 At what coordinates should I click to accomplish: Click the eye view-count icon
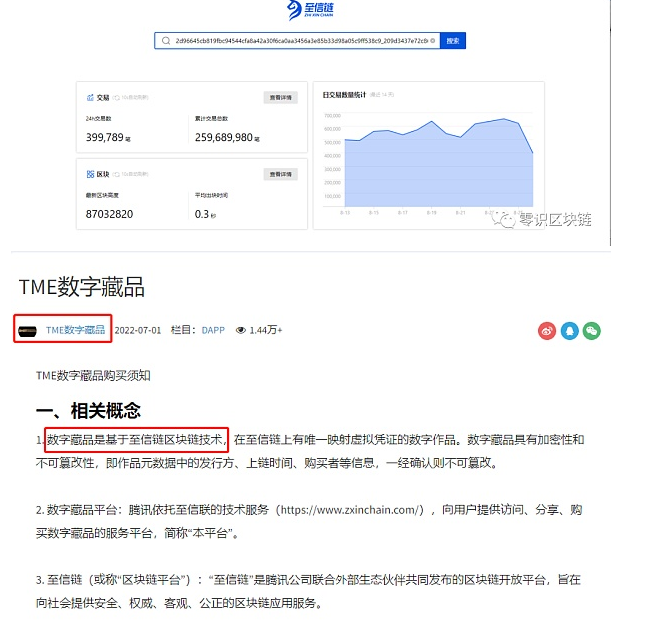click(x=241, y=330)
